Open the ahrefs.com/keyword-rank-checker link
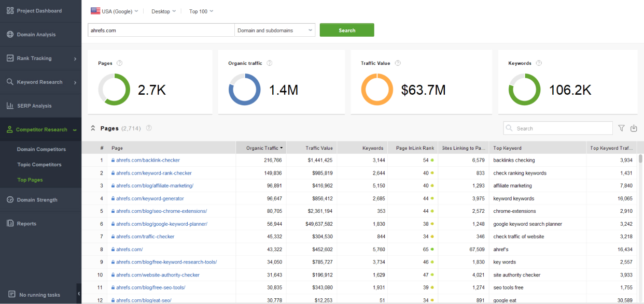Screen dimensions: 644x304 click(x=154, y=173)
